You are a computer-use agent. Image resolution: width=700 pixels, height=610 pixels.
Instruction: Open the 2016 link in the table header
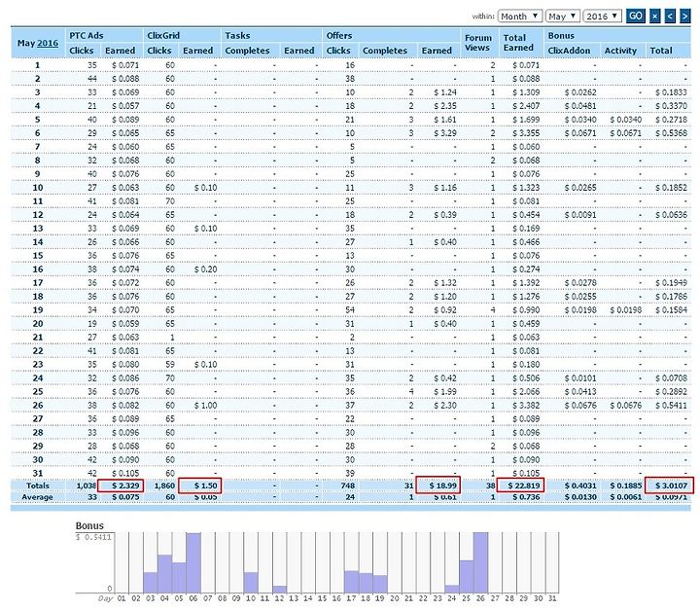click(x=48, y=43)
